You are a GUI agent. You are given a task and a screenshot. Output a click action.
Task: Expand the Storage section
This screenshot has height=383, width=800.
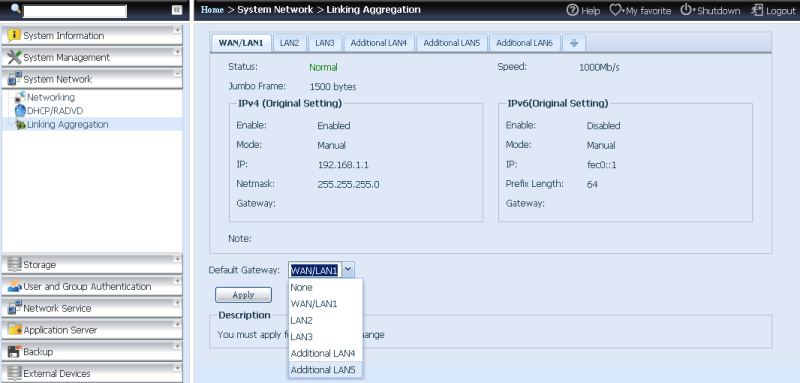(x=177, y=259)
